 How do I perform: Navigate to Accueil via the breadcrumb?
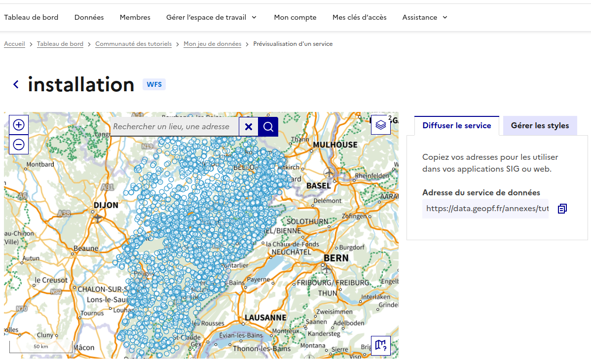click(14, 43)
